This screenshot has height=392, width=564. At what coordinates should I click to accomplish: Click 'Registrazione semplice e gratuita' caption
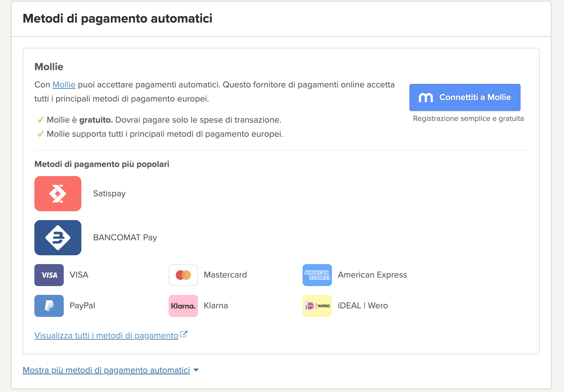coord(469,119)
